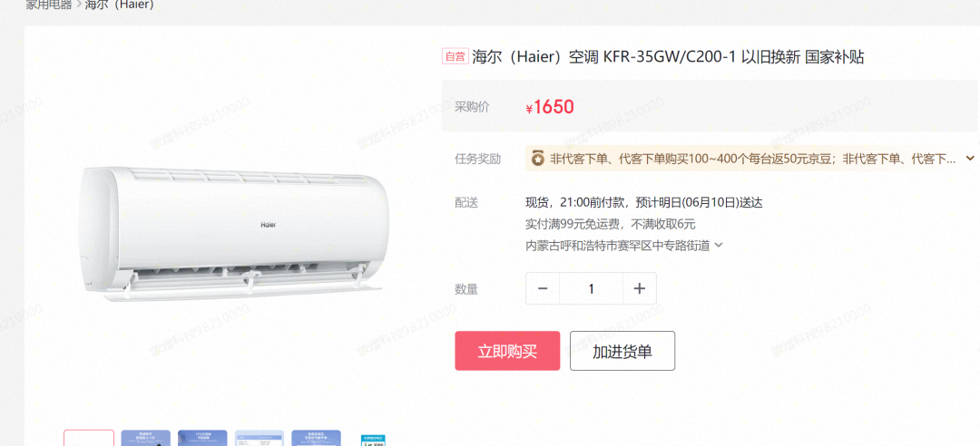The width and height of the screenshot is (980, 446).
Task: Select the second product thumbnail
Action: pos(145,438)
